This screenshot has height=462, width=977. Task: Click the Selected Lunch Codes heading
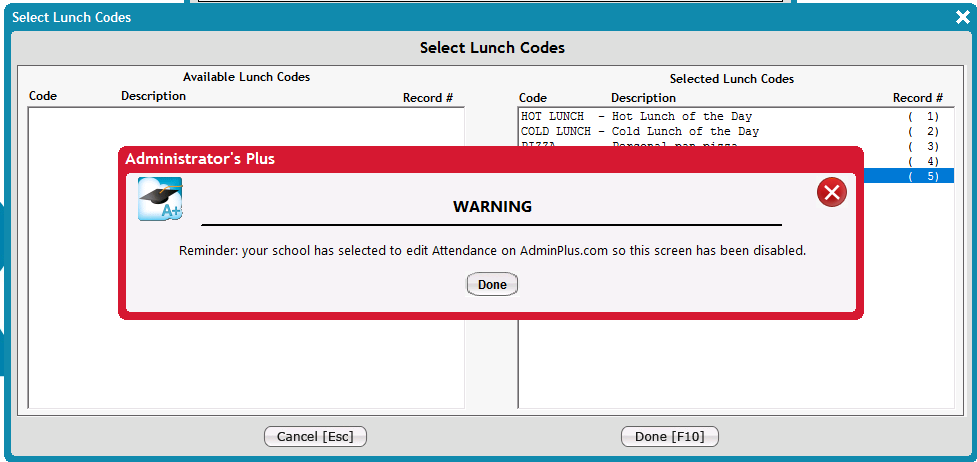(x=732, y=79)
